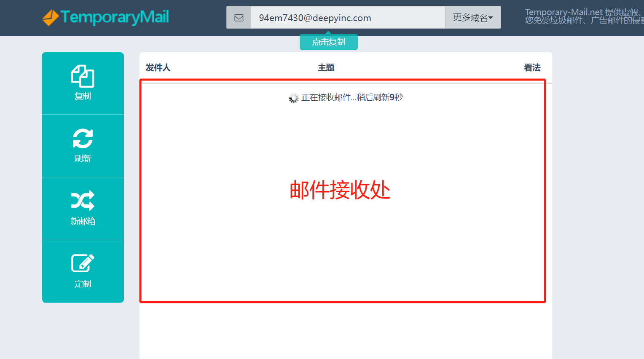
Task: Click the 复制 copy icon in sidebar
Action: 83,76
